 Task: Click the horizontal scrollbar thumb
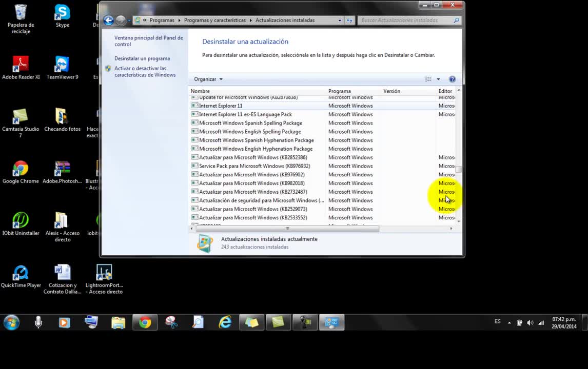287,228
